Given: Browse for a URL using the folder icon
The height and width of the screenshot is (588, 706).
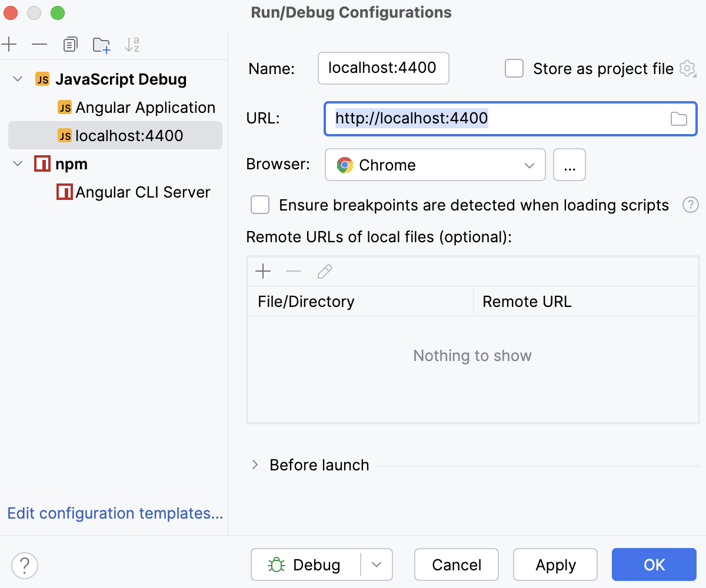Looking at the screenshot, I should [x=679, y=118].
